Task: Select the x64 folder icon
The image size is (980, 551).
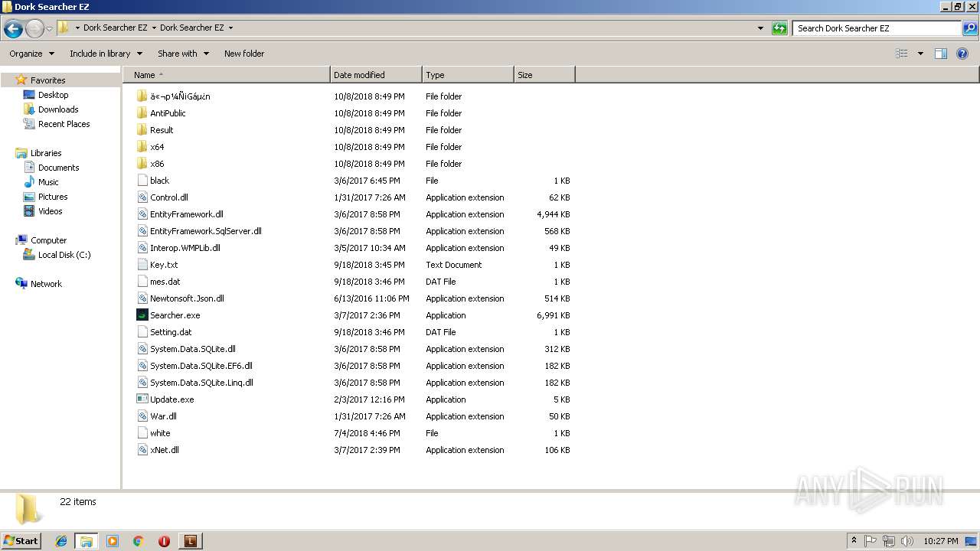Action: pyautogui.click(x=142, y=147)
